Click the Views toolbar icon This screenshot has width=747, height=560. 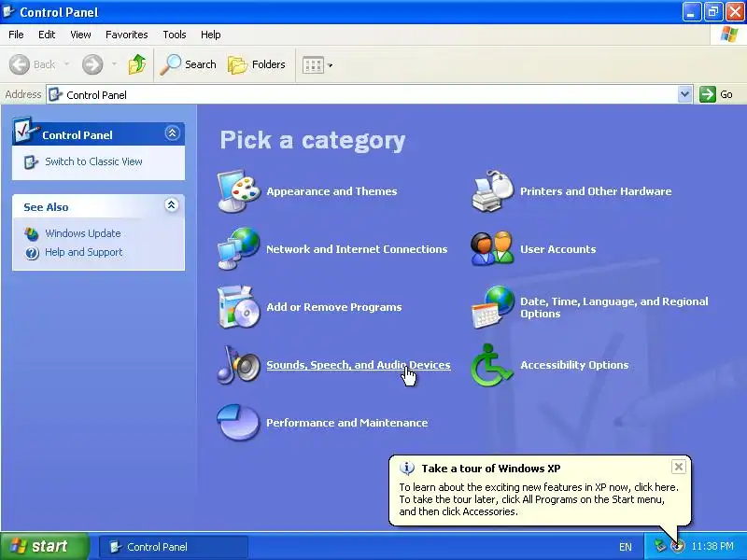click(x=313, y=64)
